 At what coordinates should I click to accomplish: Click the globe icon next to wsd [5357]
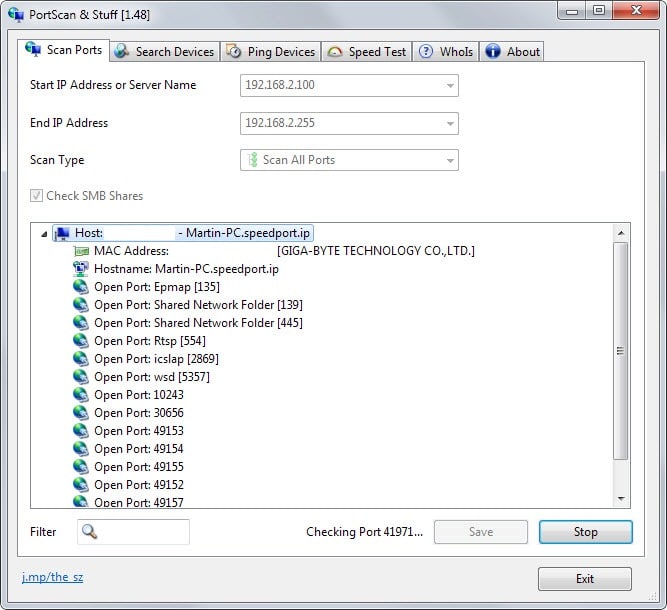[x=81, y=377]
